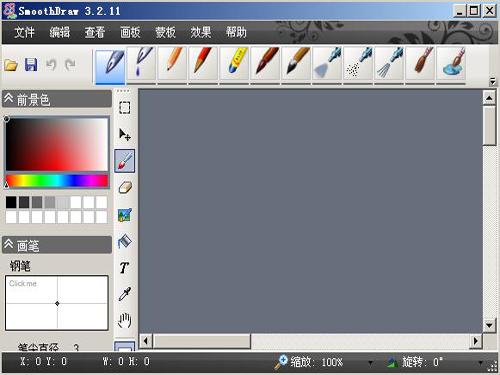Image resolution: width=500 pixels, height=375 pixels.
Task: Click the vertical scrollbar thumb
Action: 489,126
